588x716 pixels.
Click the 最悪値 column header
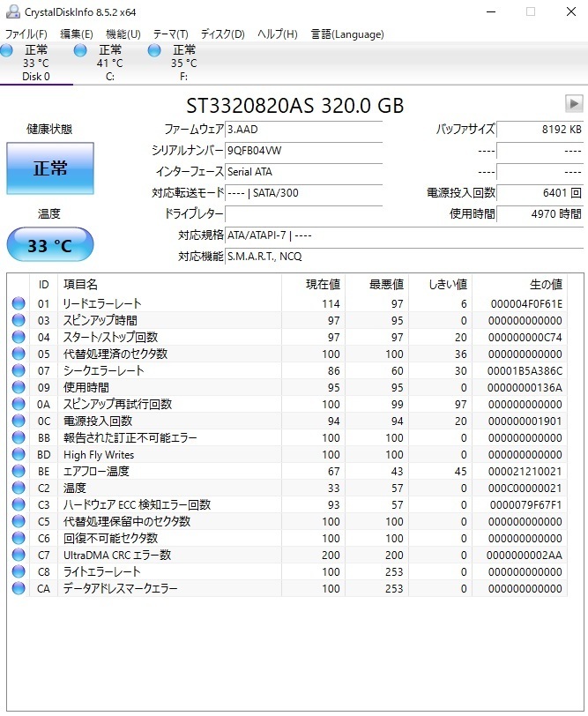376,285
